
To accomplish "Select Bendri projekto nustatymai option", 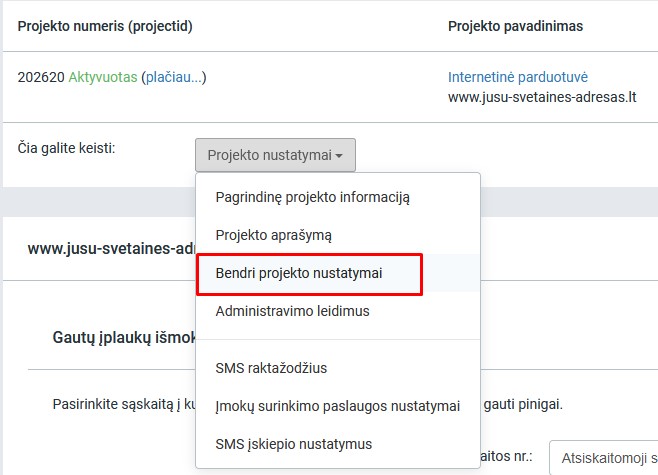I will [x=299, y=273].
